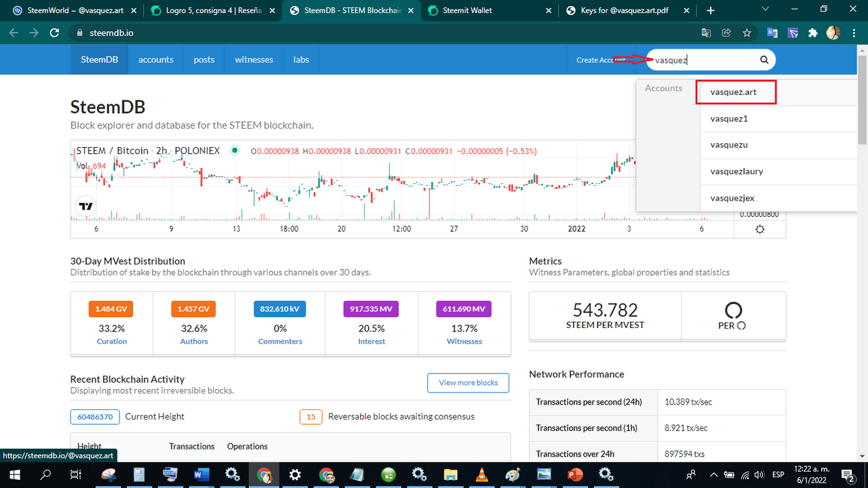Screen dimensions: 868x488
Task: Open a new browser tab with plus icon
Action: (x=711, y=10)
